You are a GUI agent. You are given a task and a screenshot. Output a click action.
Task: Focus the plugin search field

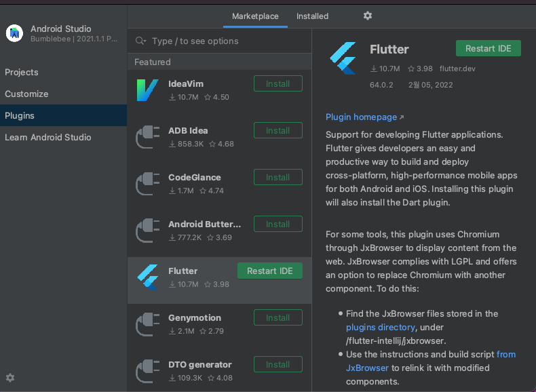click(219, 41)
